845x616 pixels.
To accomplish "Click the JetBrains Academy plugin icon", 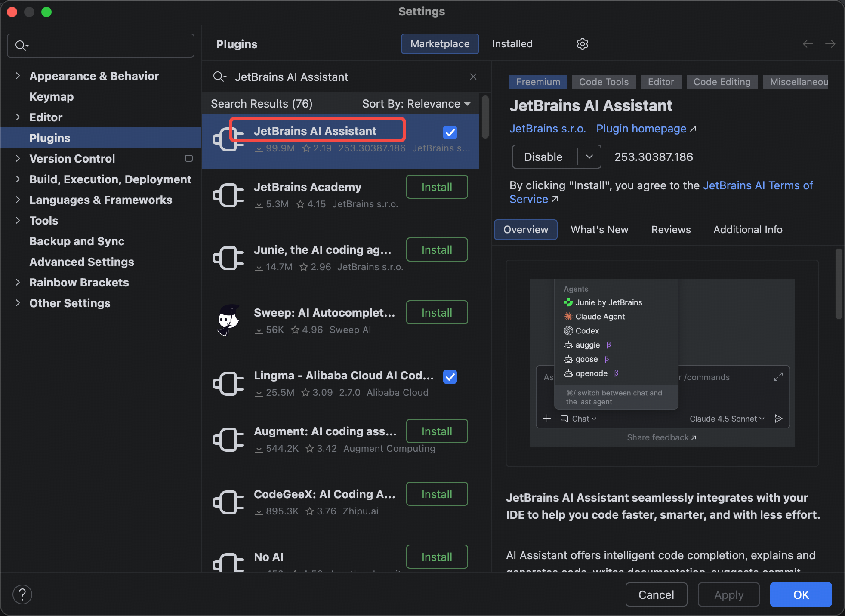I will coord(228,195).
